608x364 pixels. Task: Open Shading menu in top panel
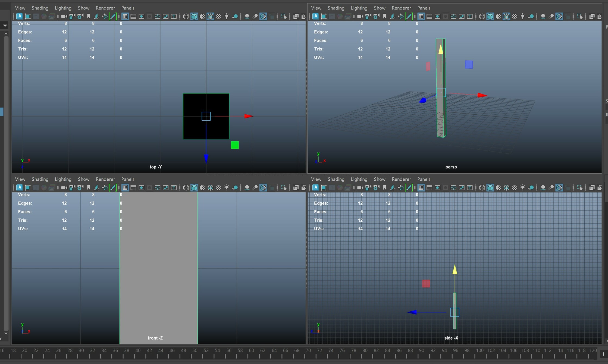tap(40, 8)
